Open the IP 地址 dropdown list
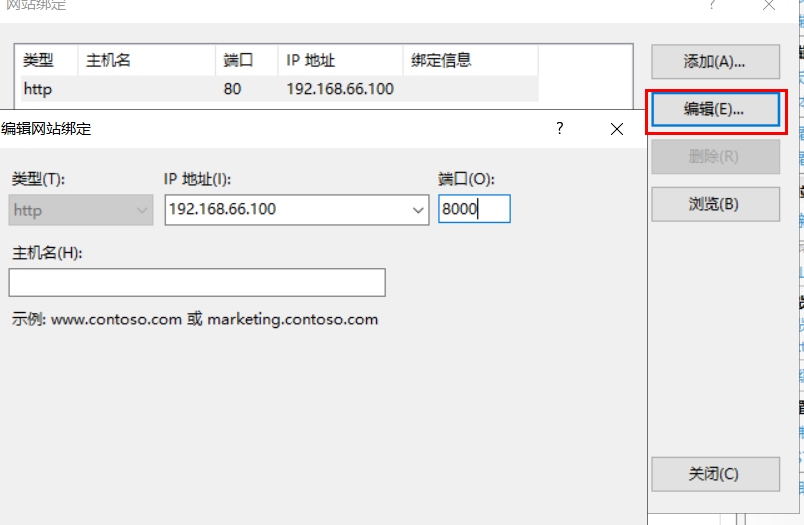Image resolution: width=804 pixels, height=525 pixels. [418, 210]
